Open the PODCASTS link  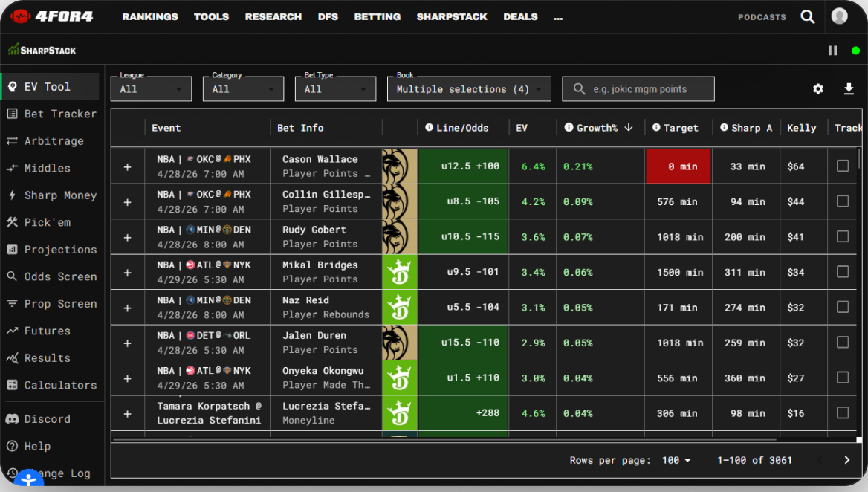tap(762, 17)
